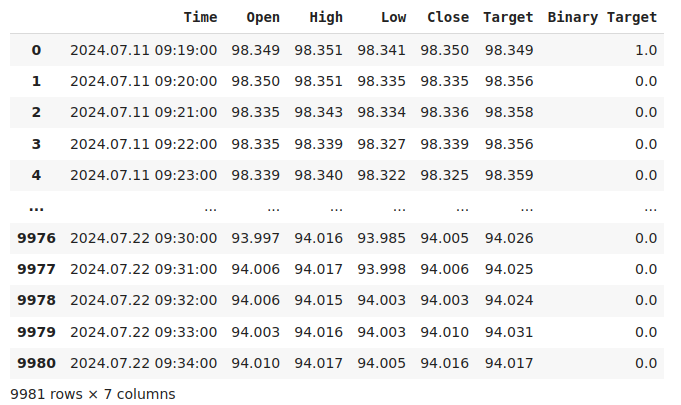Viewport: 681px width, 405px height.
Task: Click the '9981 rows × 7 columns' summary text
Action: [x=93, y=394]
